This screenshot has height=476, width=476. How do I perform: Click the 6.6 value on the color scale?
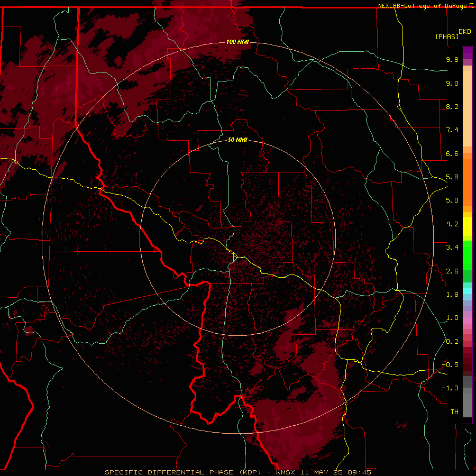(x=452, y=153)
